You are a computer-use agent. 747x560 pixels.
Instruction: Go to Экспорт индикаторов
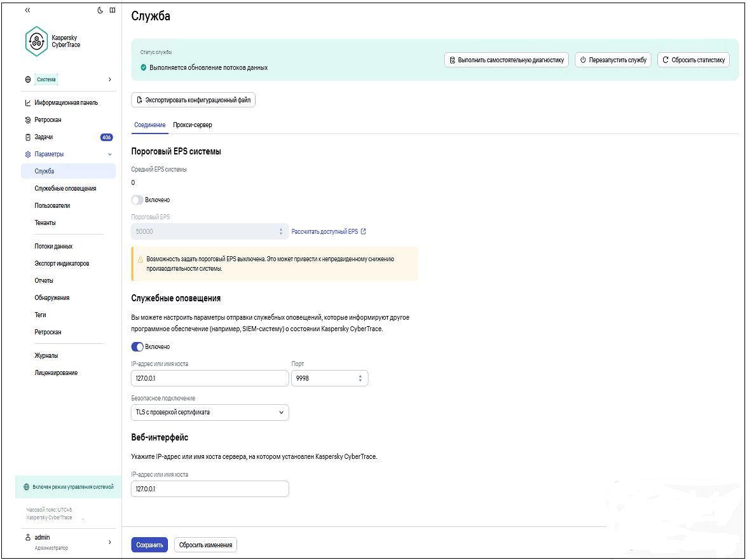point(62,264)
